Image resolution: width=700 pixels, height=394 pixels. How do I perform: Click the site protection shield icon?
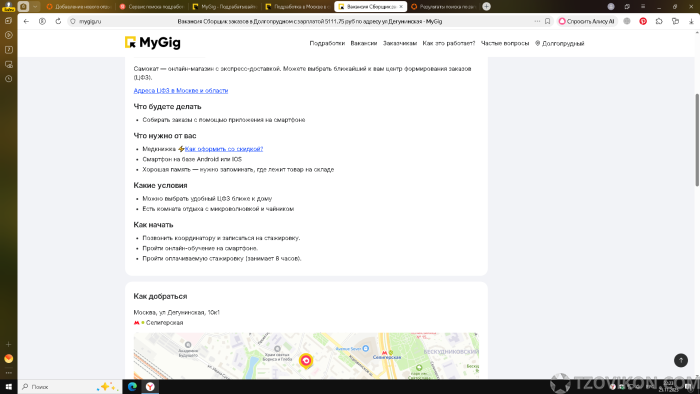pos(73,21)
